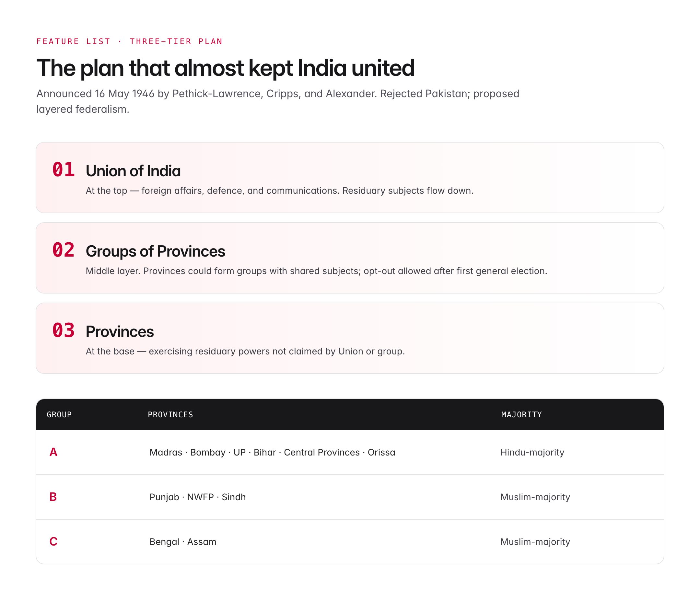Screen dimensions: 700x600
Task: Click the Madras Bombay UP Bihar provinces list
Action: tap(272, 452)
